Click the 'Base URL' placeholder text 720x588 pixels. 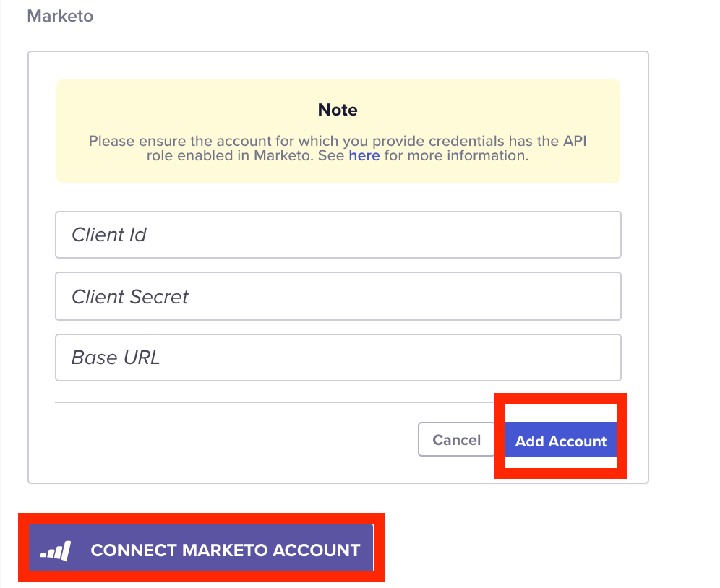116,358
